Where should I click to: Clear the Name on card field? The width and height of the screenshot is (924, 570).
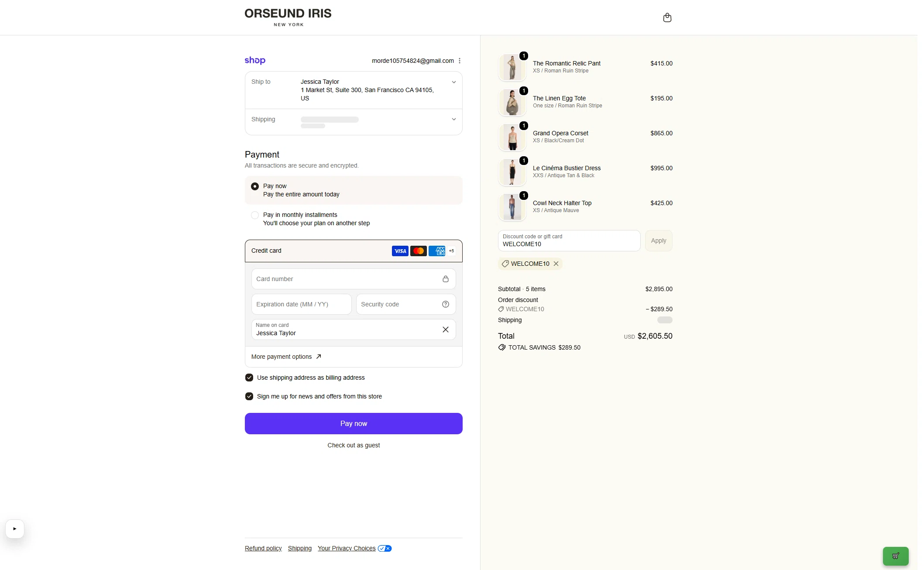[x=445, y=330]
